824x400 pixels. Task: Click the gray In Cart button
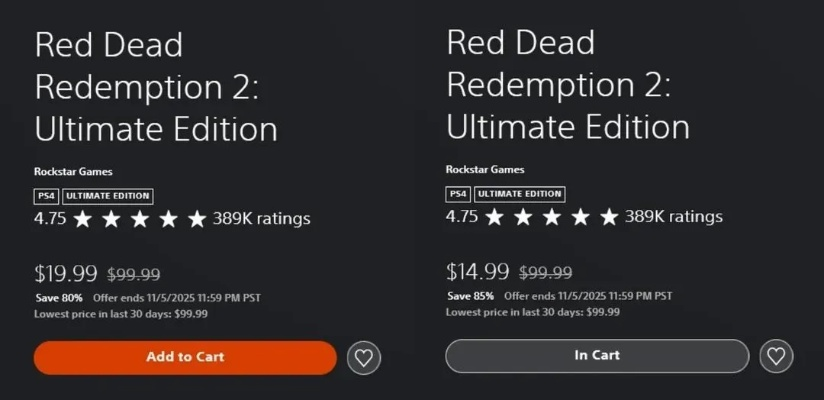point(597,355)
